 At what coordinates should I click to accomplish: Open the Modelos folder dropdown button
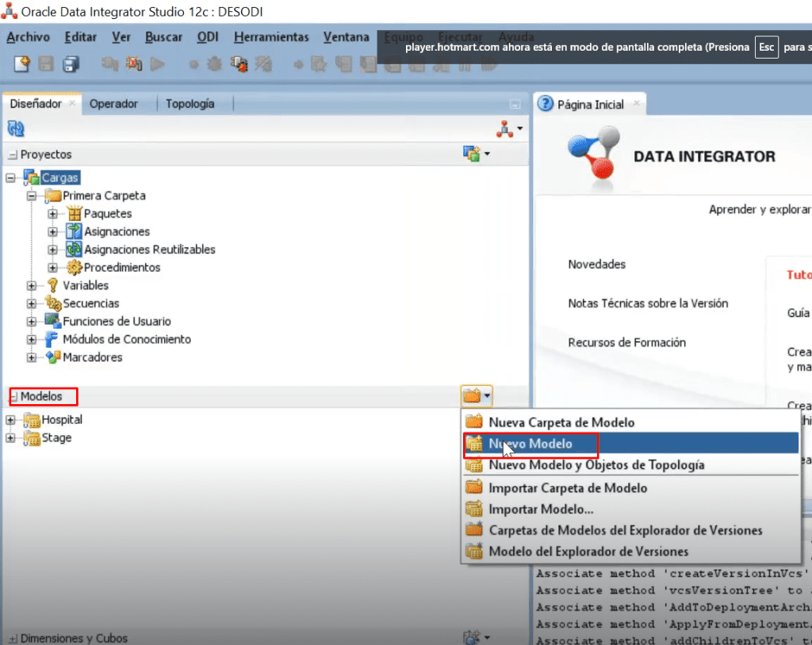[x=477, y=396]
